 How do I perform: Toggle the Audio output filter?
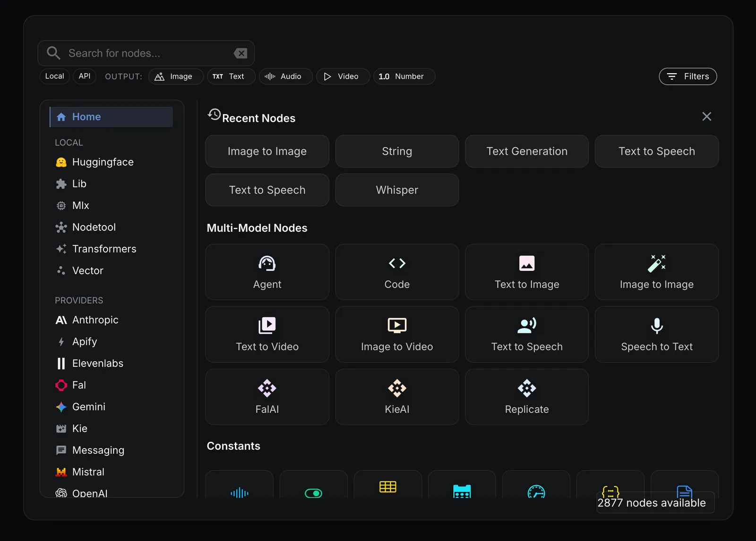[285, 76]
